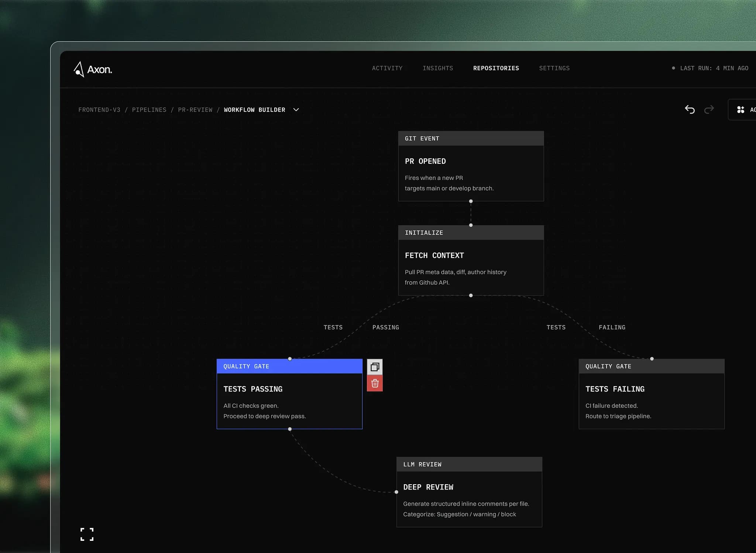Select the Repositories tab
756x553 pixels.
pyautogui.click(x=496, y=68)
